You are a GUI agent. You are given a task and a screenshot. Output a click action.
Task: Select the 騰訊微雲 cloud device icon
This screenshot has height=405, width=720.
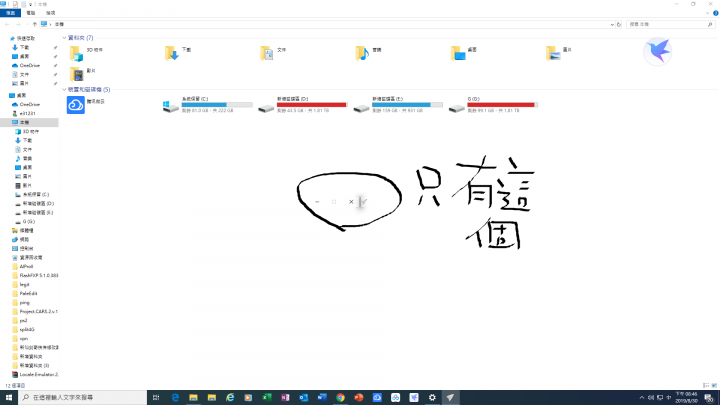[x=76, y=105]
